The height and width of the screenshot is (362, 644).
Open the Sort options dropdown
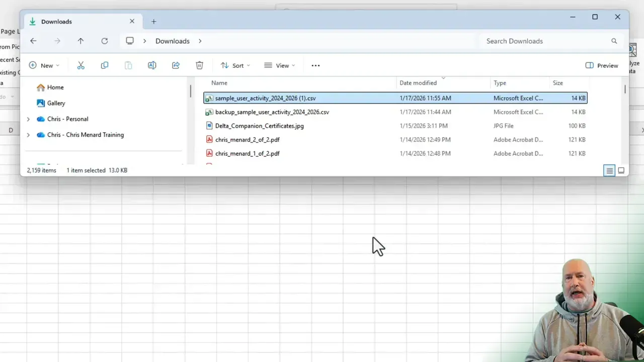coord(235,65)
